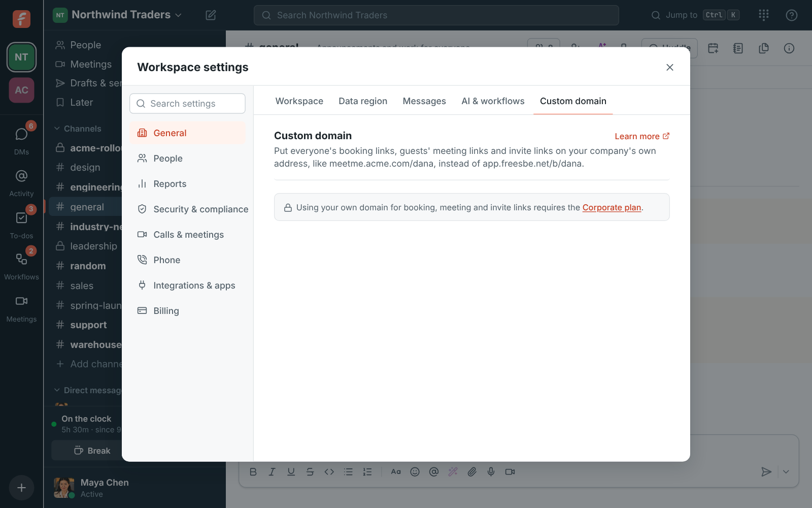Open Reports settings section

point(187,184)
